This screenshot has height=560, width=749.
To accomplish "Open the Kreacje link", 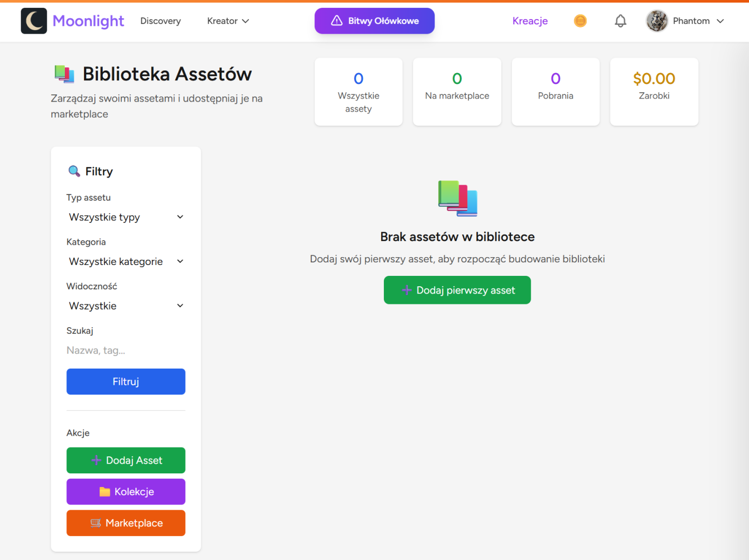I will click(530, 21).
